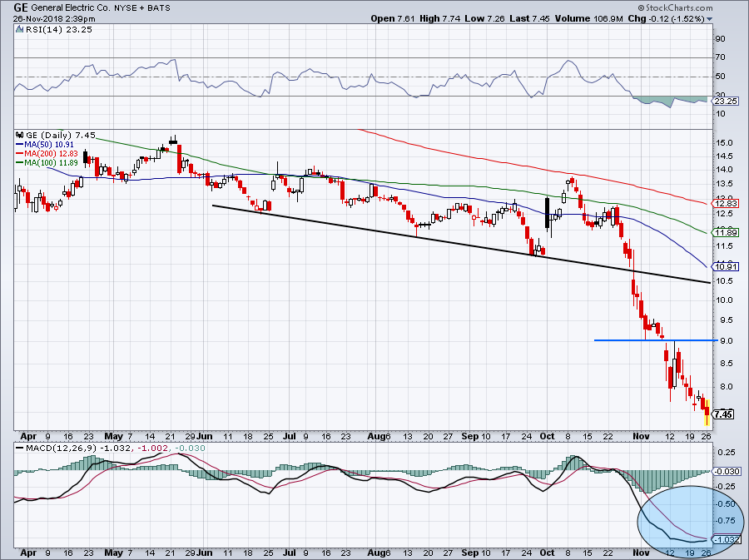Click the 11.89 MA(100) value tag
The image size is (749, 560).
[723, 235]
